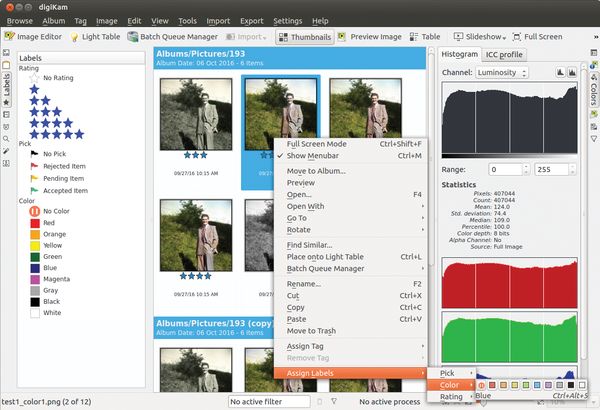Select Find Similar in context menu
The height and width of the screenshot is (410, 600).
click(351, 245)
